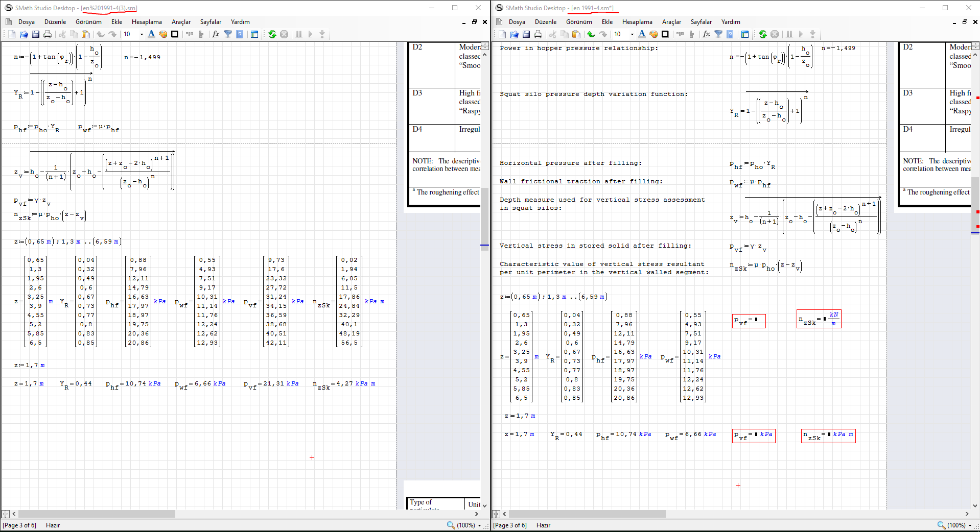
Task: Open zoom level dropdown in left status bar
Action: 479,525
